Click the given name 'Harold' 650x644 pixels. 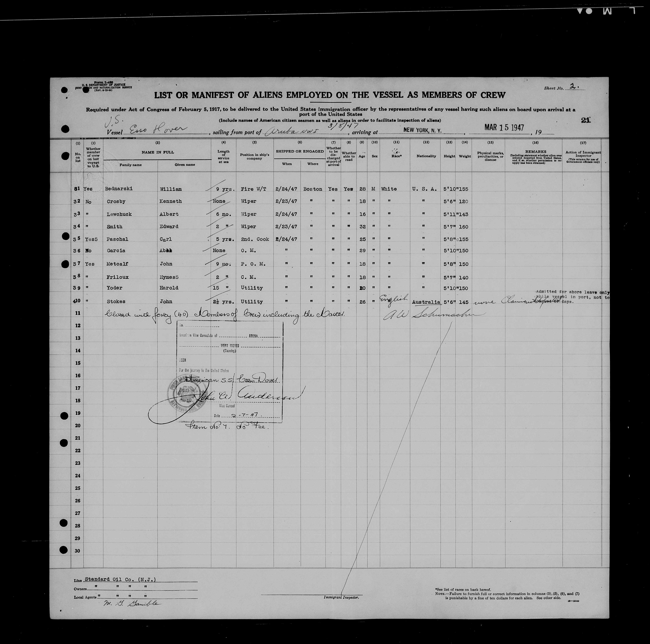click(x=169, y=288)
